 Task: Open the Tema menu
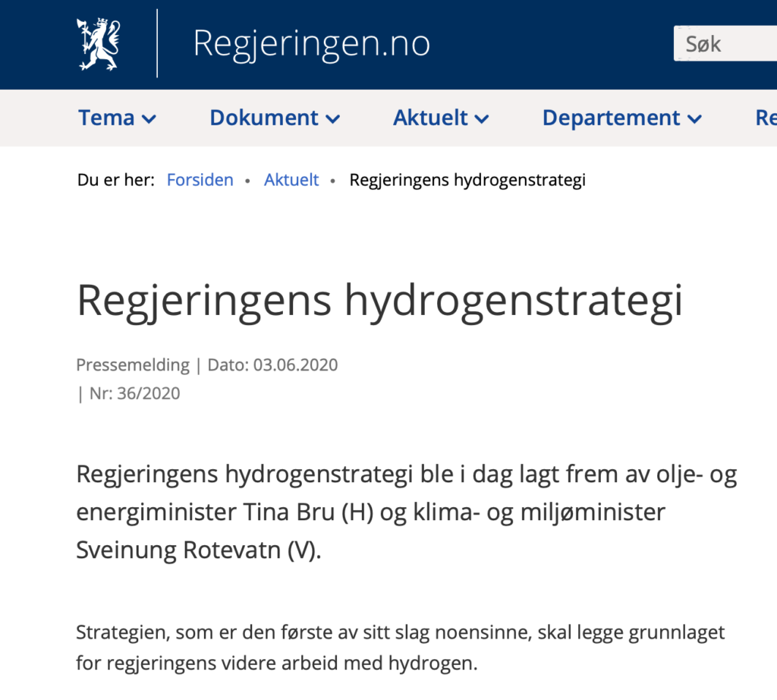click(118, 118)
